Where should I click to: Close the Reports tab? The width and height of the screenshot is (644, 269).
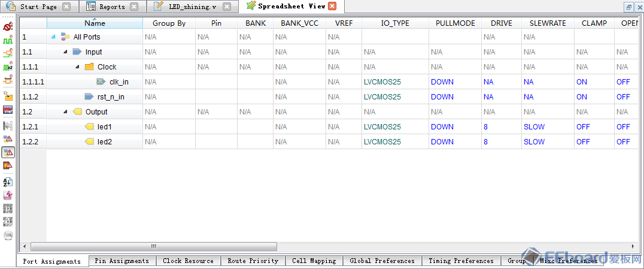point(134,7)
